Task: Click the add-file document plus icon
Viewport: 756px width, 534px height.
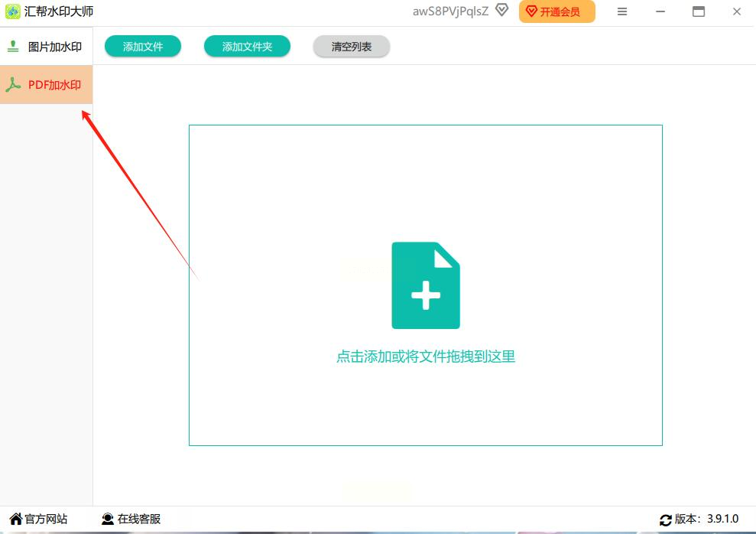Action: pos(426,285)
